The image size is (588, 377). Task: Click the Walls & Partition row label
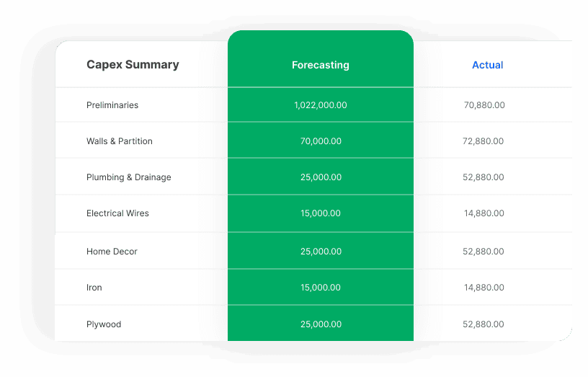[120, 141]
